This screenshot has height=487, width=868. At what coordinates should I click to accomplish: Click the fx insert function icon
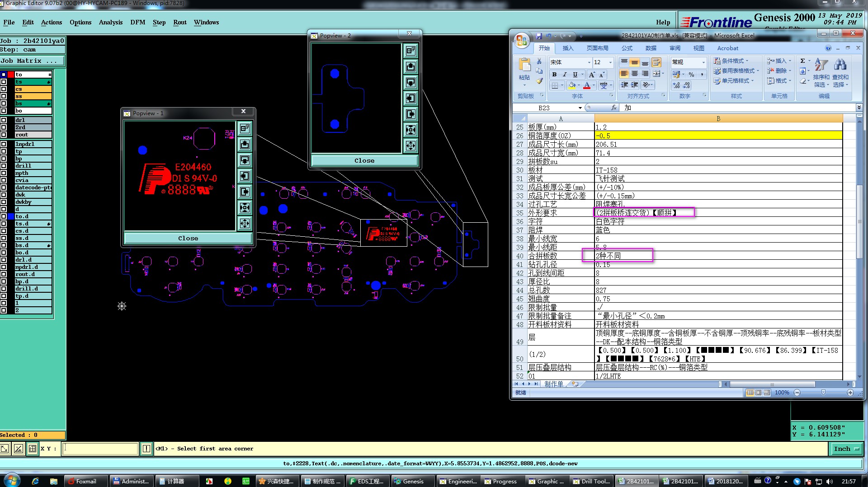coord(613,108)
